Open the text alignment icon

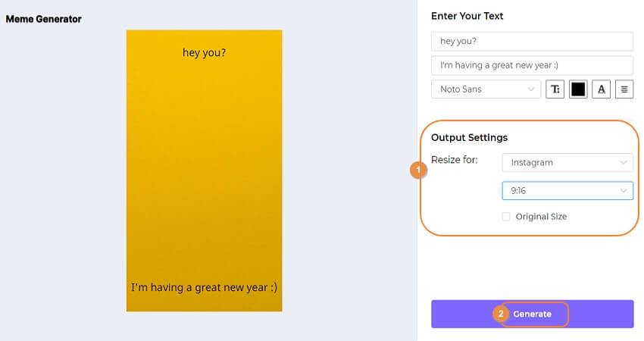coord(624,89)
